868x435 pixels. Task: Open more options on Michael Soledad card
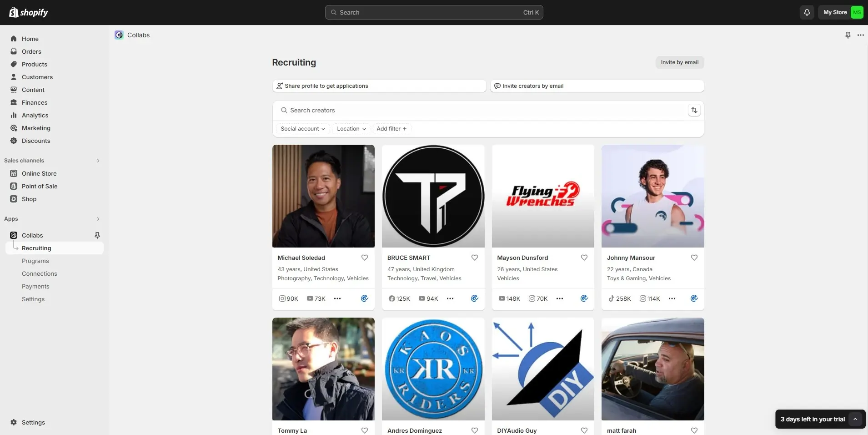pyautogui.click(x=337, y=298)
